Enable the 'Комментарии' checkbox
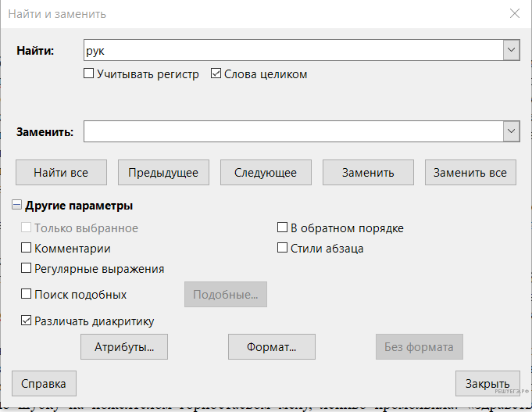This screenshot has width=532, height=412. (27, 249)
